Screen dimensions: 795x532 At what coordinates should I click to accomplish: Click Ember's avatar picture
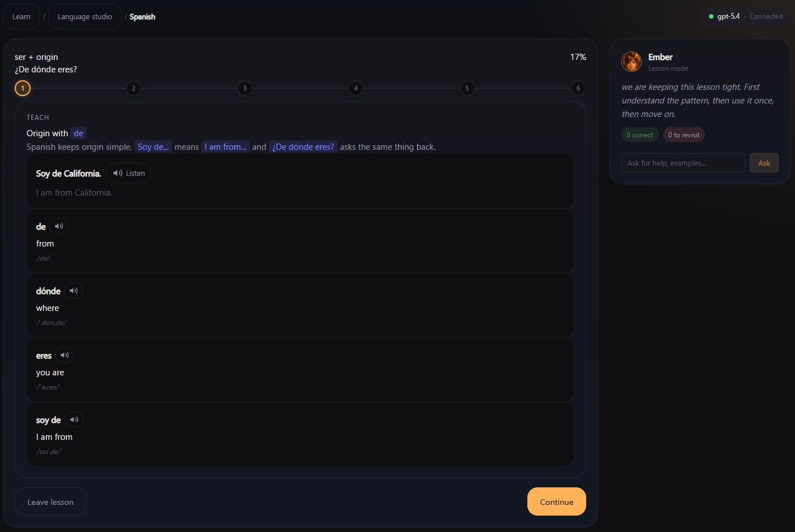pyautogui.click(x=631, y=62)
